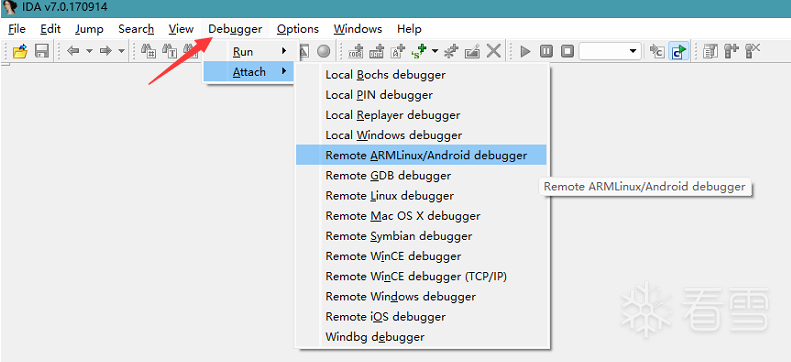791x362 pixels.
Task: Click the Open file folder icon
Action: (20, 51)
